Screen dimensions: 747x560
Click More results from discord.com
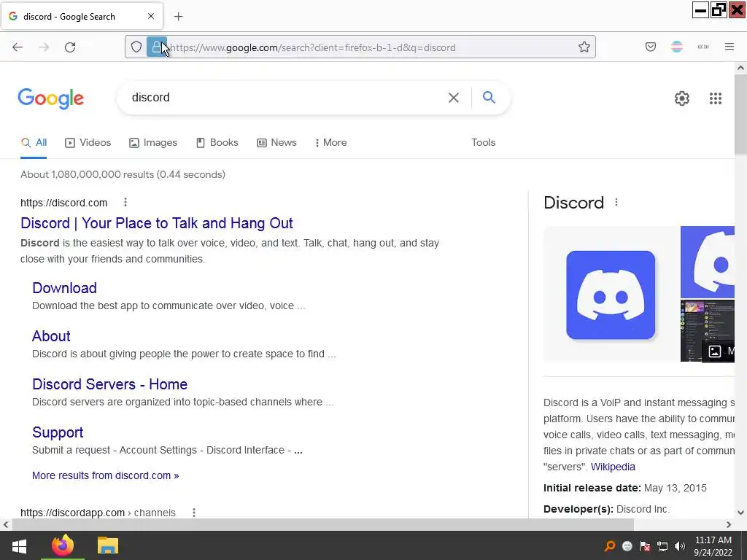(x=105, y=475)
